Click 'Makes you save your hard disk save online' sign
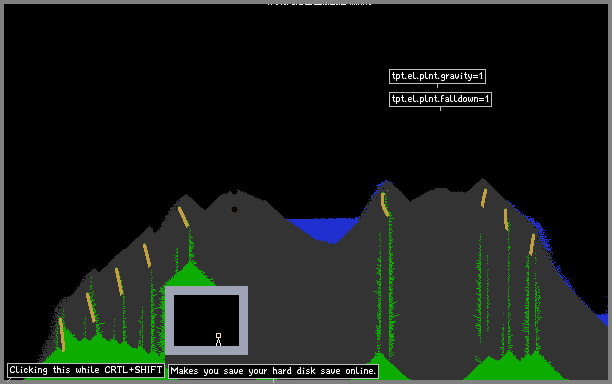The image size is (612, 384). (273, 371)
